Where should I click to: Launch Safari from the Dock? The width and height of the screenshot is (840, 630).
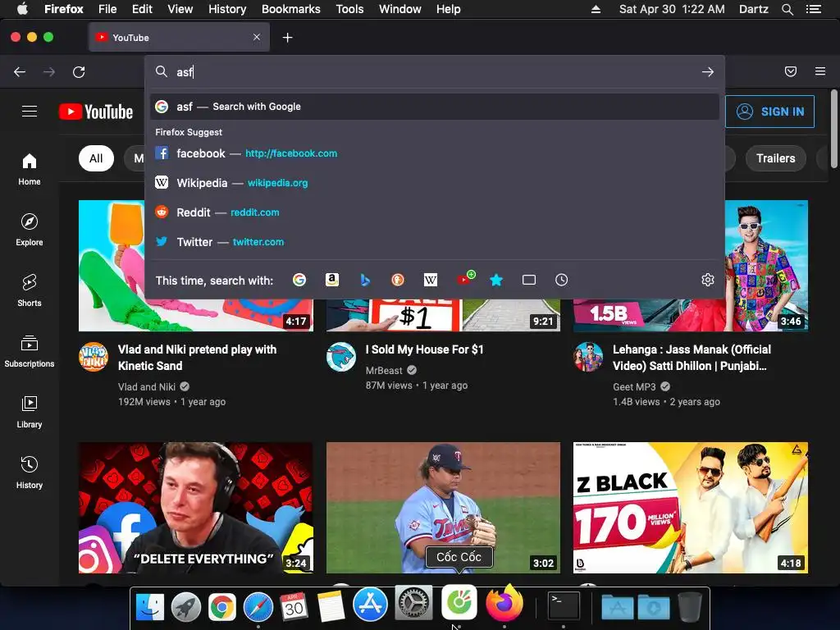(x=258, y=606)
